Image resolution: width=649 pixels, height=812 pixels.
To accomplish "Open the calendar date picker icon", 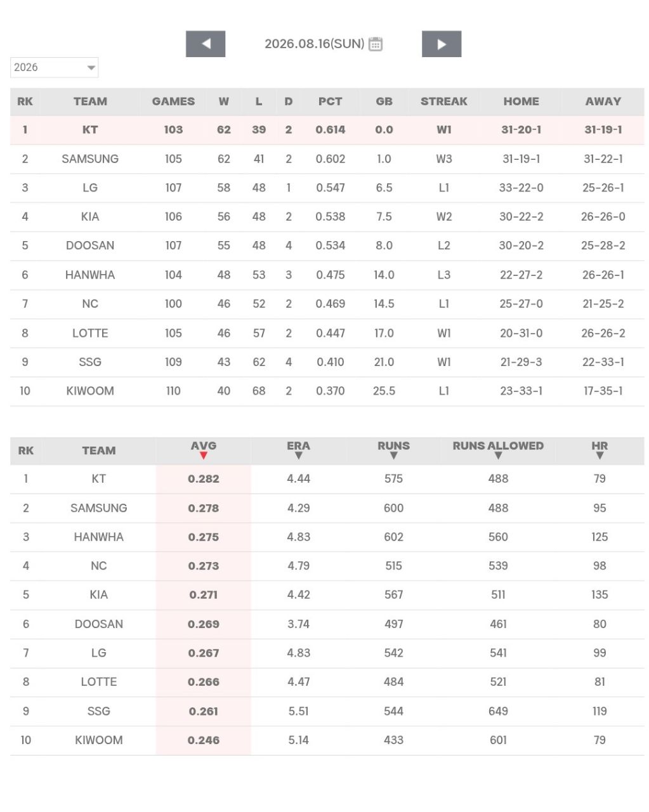I will [x=376, y=44].
